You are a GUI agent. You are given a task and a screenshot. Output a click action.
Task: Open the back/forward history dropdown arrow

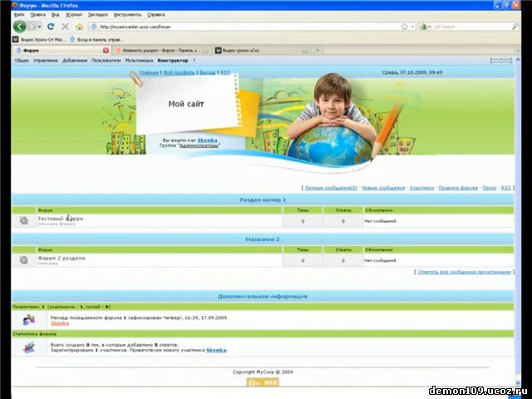pyautogui.click(x=39, y=27)
